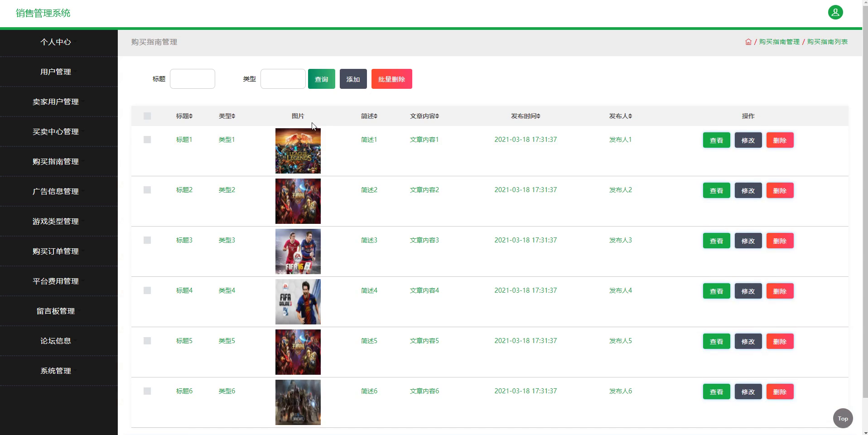The height and width of the screenshot is (435, 868).
Task: Check the 标题5 row checkbox
Action: pyautogui.click(x=147, y=341)
